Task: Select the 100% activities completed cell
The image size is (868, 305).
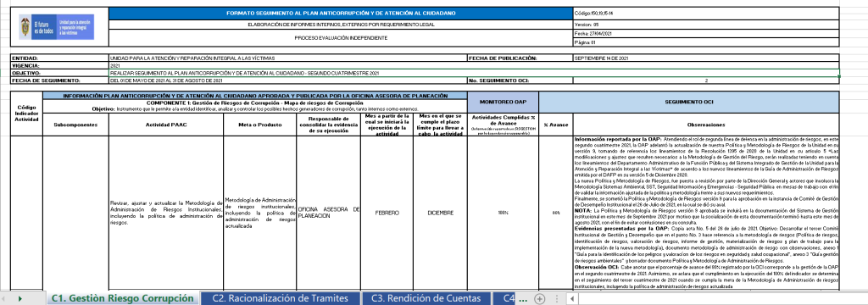Action: pyautogui.click(x=503, y=213)
